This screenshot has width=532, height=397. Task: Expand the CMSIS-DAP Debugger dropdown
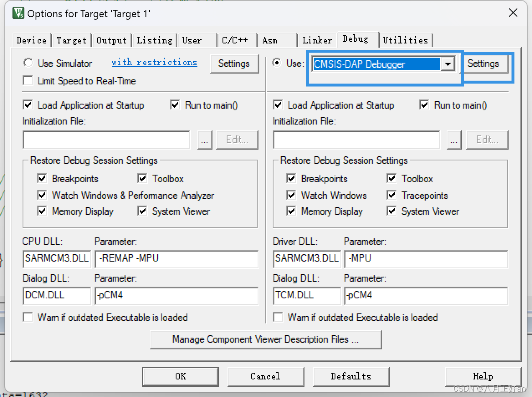[448, 64]
